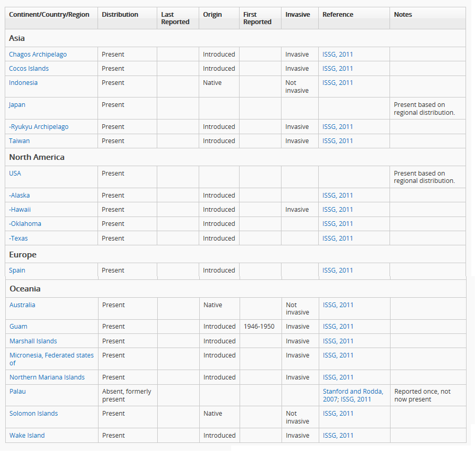Image resolution: width=476 pixels, height=455 pixels.
Task: Click the USA country link
Action: (x=15, y=174)
